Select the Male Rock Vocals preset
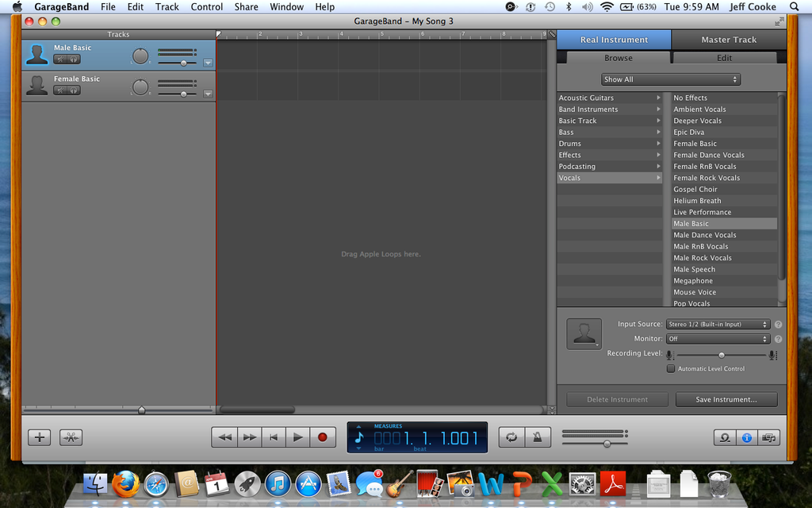The width and height of the screenshot is (812, 508). point(724,258)
